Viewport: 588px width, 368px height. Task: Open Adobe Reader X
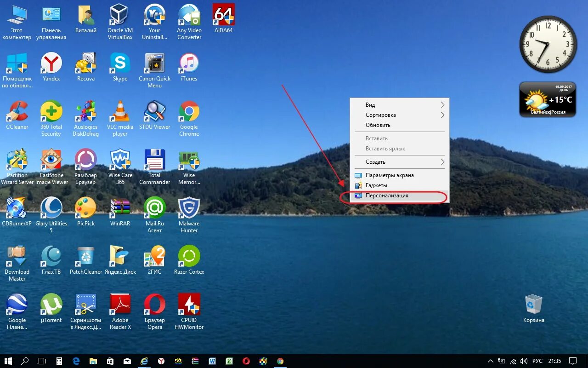click(x=120, y=307)
